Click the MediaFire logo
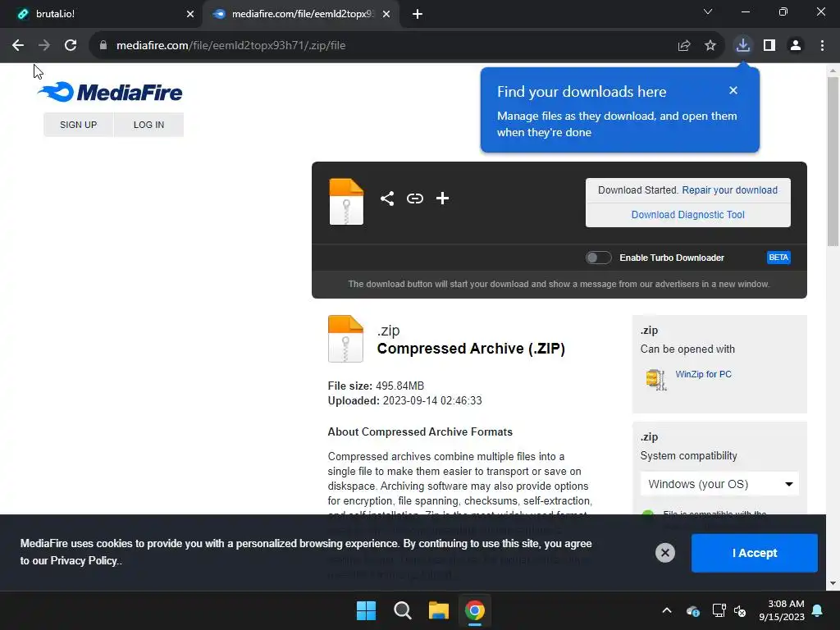The image size is (840, 630). pyautogui.click(x=110, y=92)
